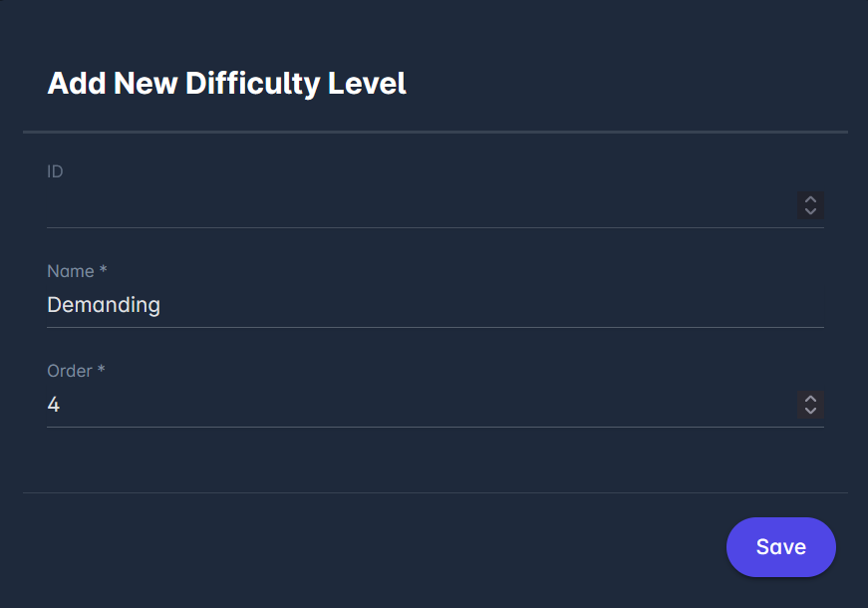Click the ID spinner control icon
Viewport: 868px width, 608px height.
pyautogui.click(x=810, y=205)
